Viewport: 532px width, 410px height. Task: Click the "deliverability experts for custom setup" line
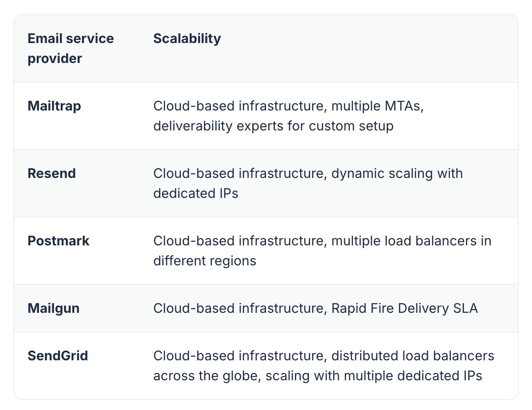(273, 126)
